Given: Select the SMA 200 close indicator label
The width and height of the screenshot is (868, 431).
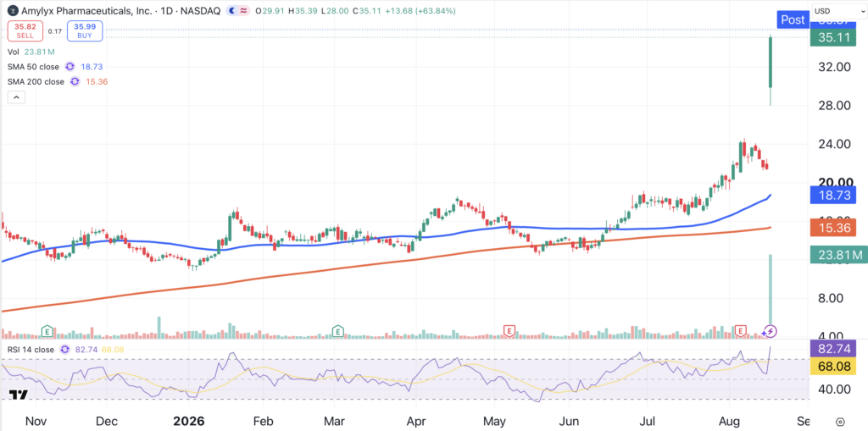Looking at the screenshot, I should [37, 82].
